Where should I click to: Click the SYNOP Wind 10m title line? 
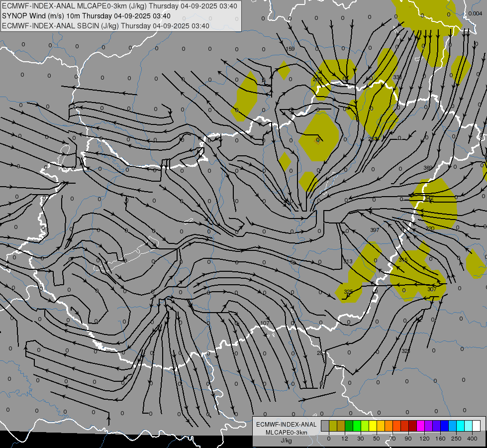pyautogui.click(x=86, y=16)
